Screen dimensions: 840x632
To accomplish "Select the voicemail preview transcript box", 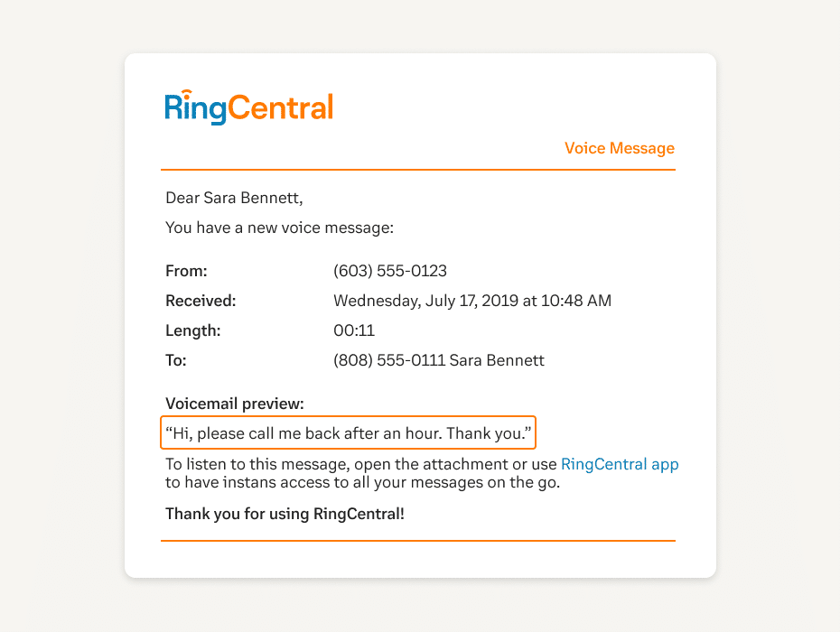I will pos(349,432).
